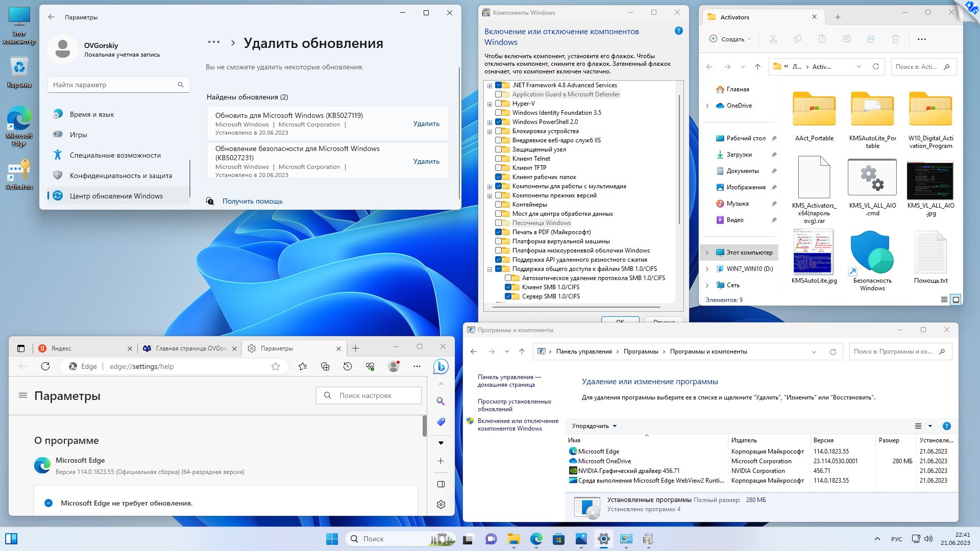Open Edge settings hamburger menu
980x551 pixels.
point(23,395)
